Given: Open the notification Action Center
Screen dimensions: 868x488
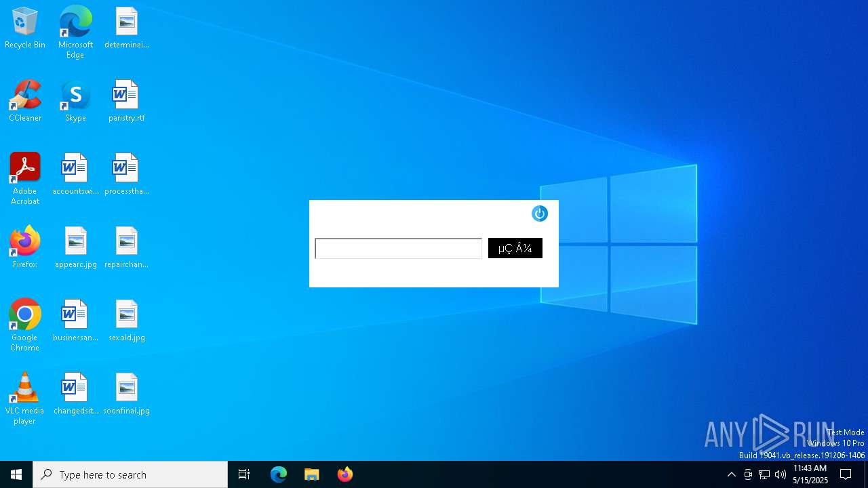Looking at the screenshot, I should coord(846,474).
